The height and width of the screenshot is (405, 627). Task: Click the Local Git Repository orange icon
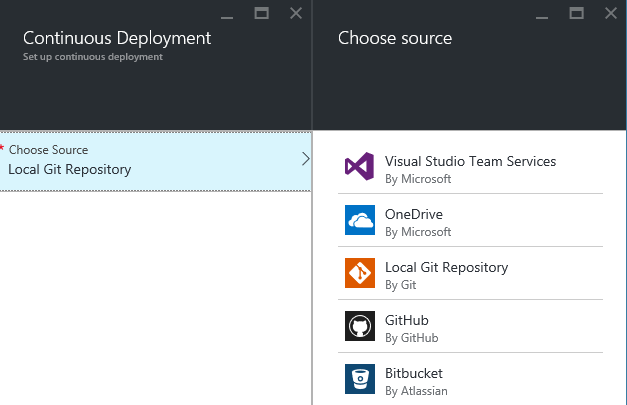359,273
